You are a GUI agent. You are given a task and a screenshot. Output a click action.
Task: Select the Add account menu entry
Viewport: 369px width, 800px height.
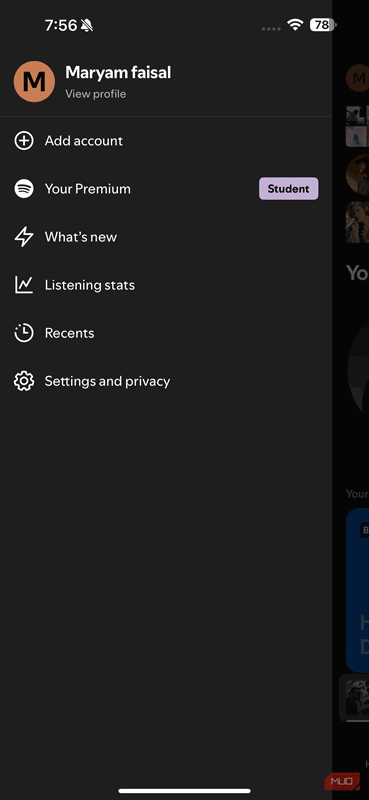pyautogui.click(x=84, y=141)
